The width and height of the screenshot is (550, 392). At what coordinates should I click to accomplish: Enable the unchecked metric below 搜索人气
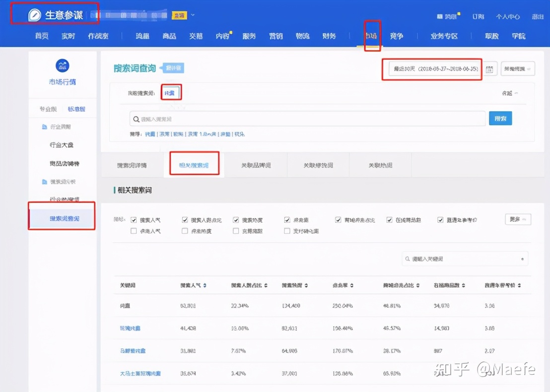(x=133, y=231)
